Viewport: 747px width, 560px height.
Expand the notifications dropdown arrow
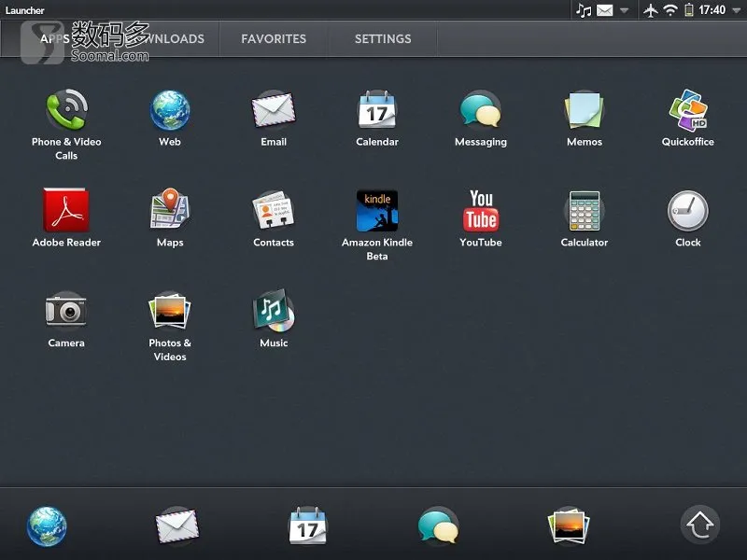[x=624, y=10]
